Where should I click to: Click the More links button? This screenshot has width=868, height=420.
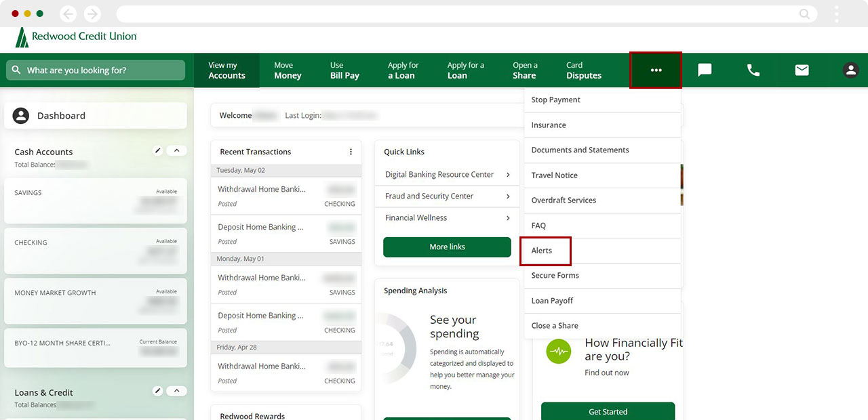[x=447, y=247]
